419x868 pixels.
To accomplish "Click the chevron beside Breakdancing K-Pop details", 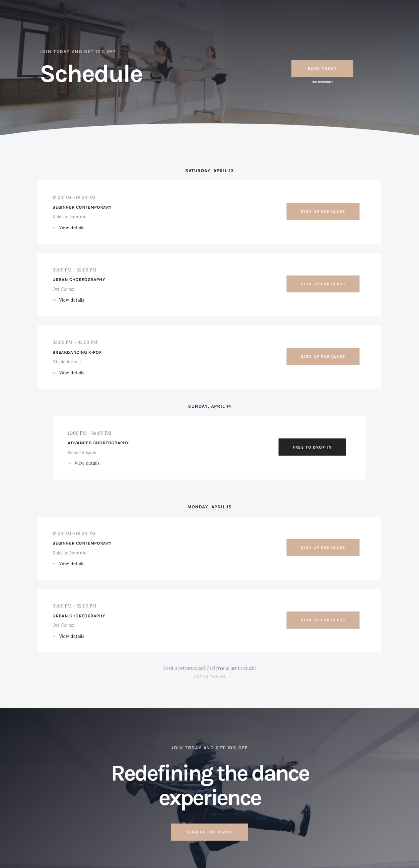I will click(x=54, y=373).
